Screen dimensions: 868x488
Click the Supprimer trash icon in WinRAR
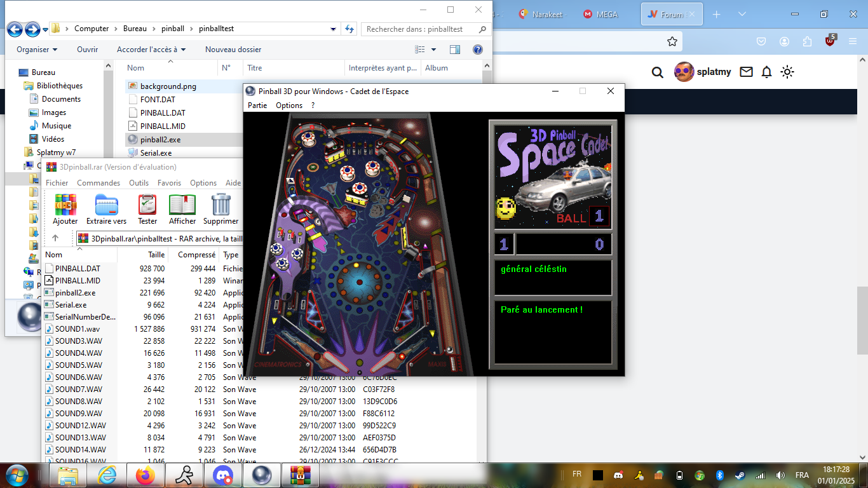220,209
